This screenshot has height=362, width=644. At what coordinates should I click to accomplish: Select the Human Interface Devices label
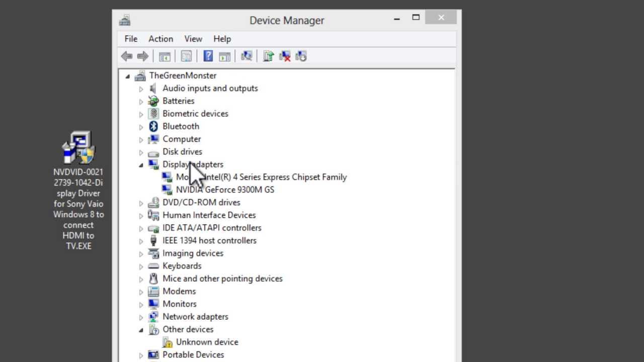pyautogui.click(x=209, y=215)
